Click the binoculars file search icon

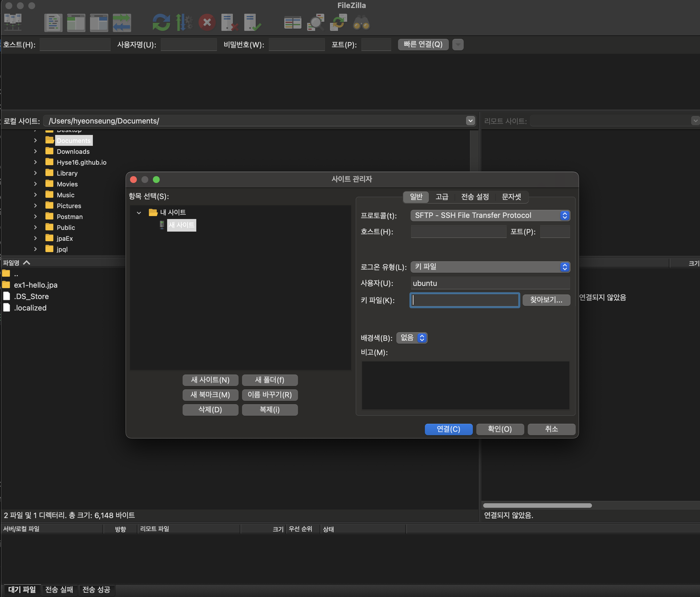pyautogui.click(x=361, y=23)
